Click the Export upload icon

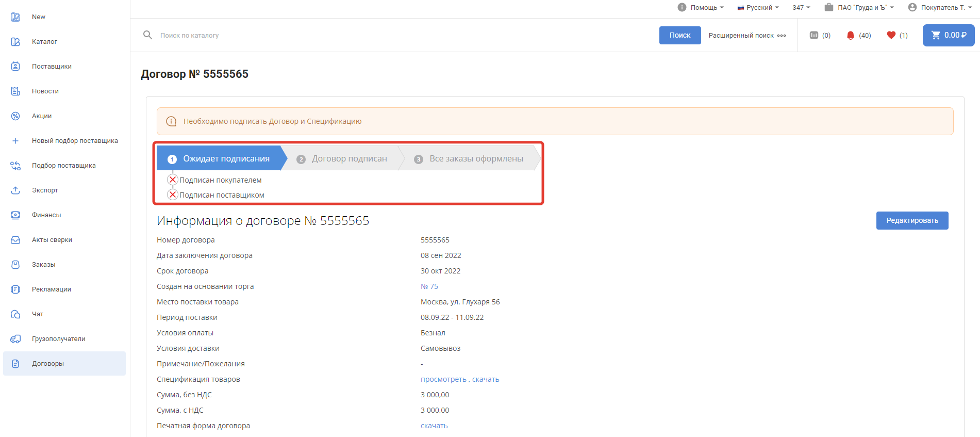pos(15,190)
